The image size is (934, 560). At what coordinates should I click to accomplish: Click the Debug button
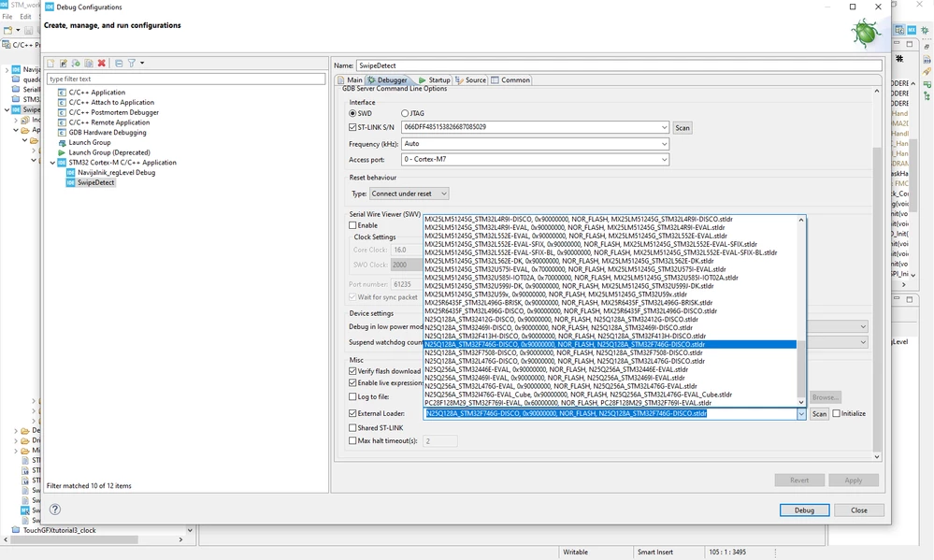tap(804, 510)
